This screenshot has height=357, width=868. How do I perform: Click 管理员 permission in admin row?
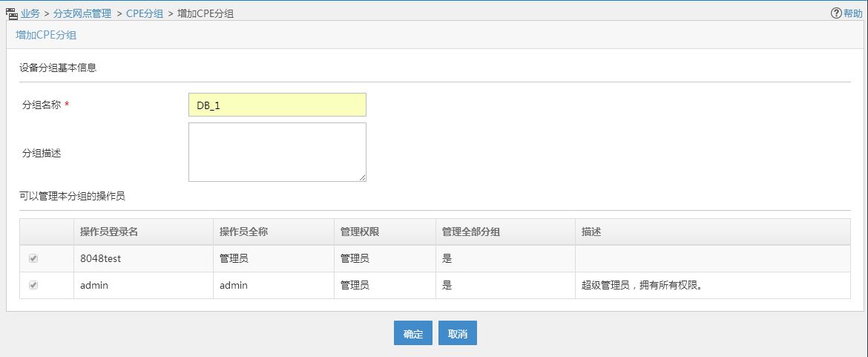[x=355, y=286]
